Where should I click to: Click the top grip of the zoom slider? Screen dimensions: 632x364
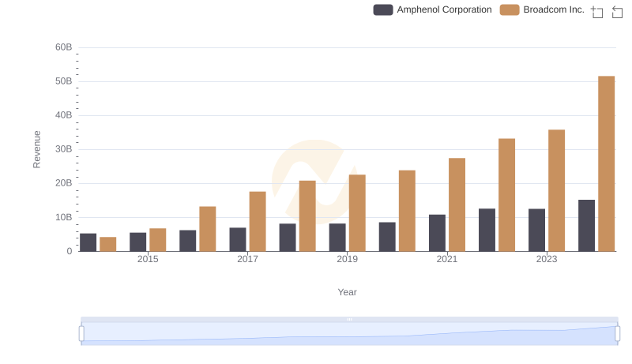(x=349, y=319)
